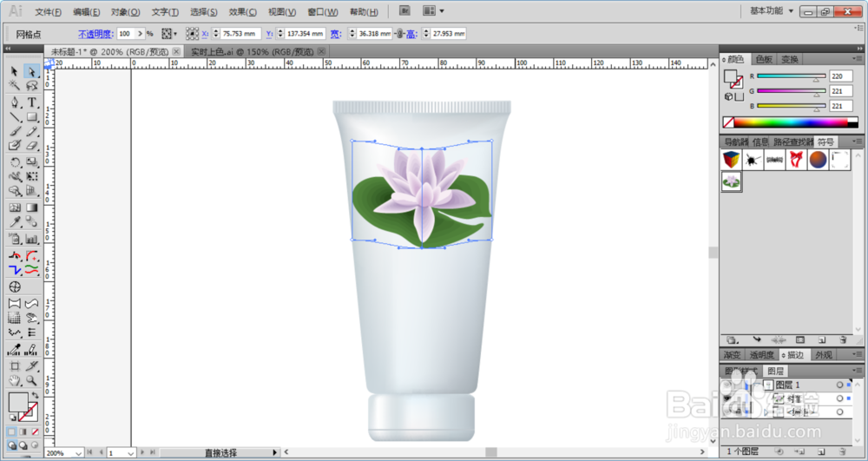Screen dimensions: 868x461
Task: Select the Lasso tool
Action: pyautogui.click(x=31, y=86)
